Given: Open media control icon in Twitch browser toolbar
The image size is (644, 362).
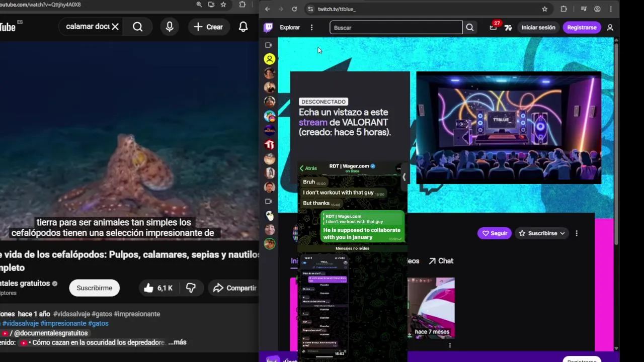Looking at the screenshot, I should 584,9.
